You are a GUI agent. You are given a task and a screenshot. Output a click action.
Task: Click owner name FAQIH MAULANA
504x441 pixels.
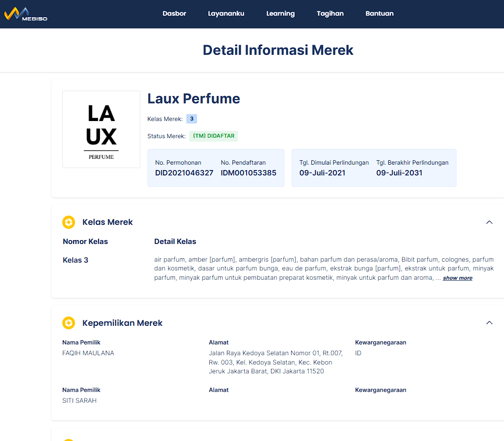click(88, 353)
